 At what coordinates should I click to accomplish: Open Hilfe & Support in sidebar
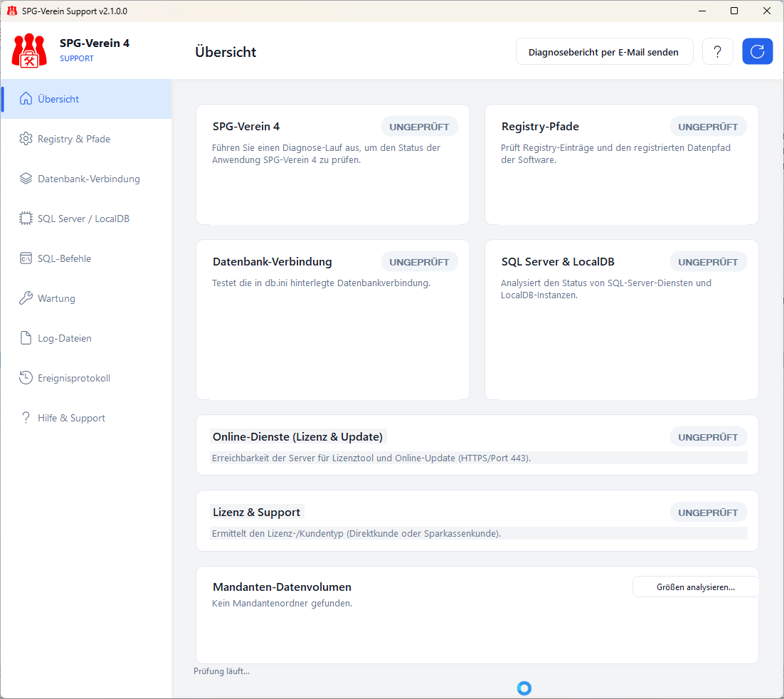pos(86,418)
